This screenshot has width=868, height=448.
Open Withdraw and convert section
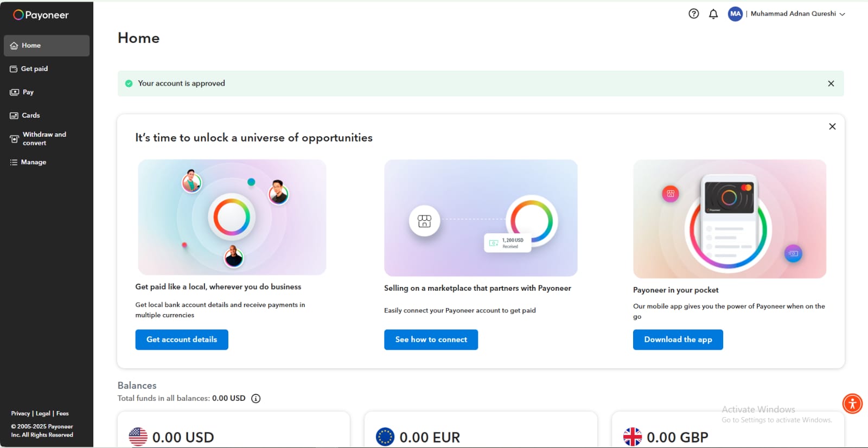click(44, 139)
